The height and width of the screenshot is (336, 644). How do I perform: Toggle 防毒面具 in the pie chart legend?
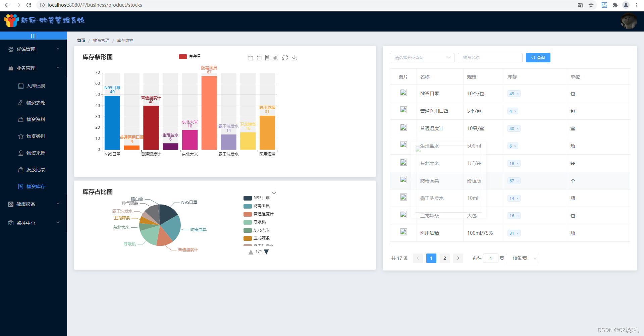coord(257,206)
